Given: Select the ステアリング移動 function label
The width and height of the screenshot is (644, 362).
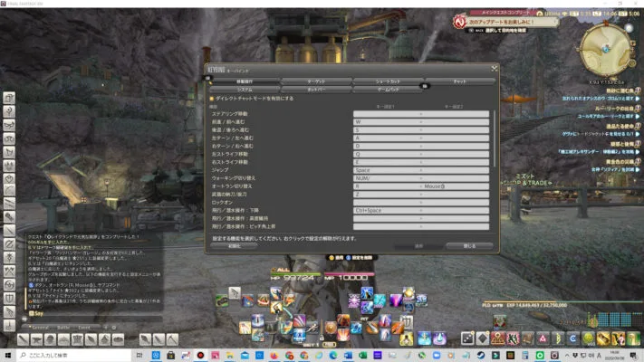Looking at the screenshot, I should 229,114.
